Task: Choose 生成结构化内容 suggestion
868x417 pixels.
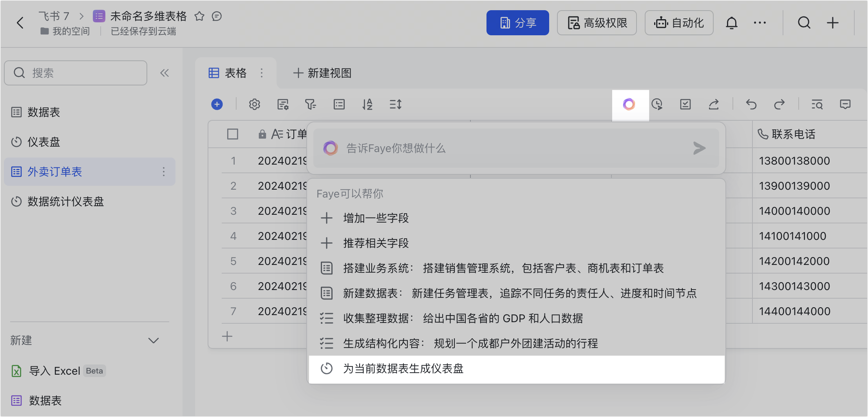Action: pos(517,343)
